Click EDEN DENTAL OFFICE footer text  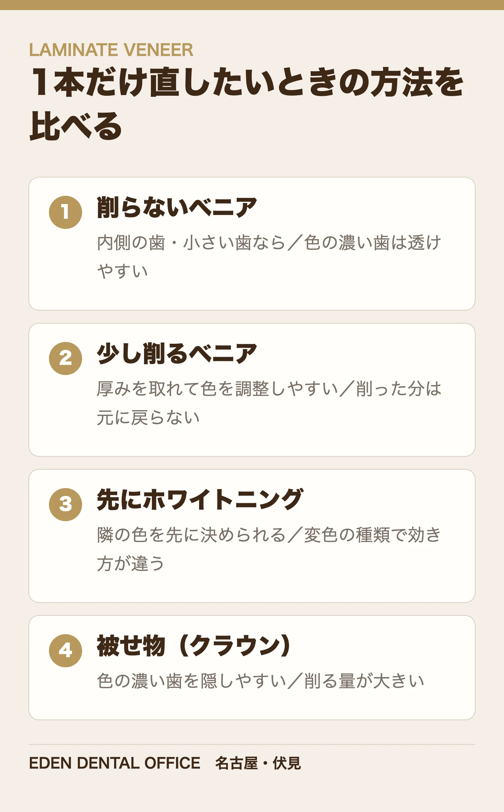coord(114,763)
